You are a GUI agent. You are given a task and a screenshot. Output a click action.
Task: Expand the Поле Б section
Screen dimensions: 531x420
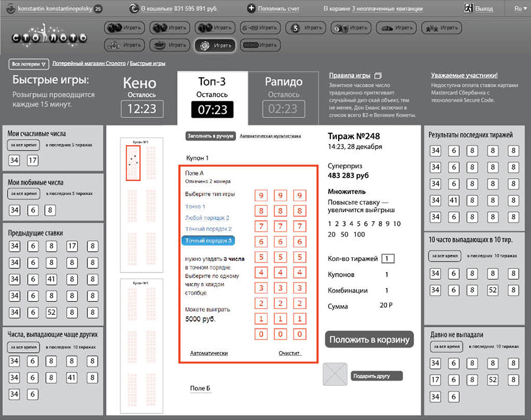pyautogui.click(x=200, y=388)
